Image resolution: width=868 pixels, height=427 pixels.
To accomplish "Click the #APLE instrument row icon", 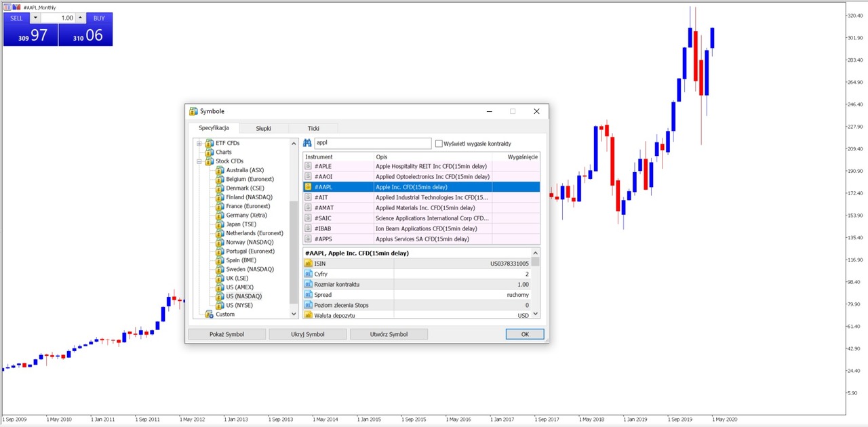I will [308, 166].
